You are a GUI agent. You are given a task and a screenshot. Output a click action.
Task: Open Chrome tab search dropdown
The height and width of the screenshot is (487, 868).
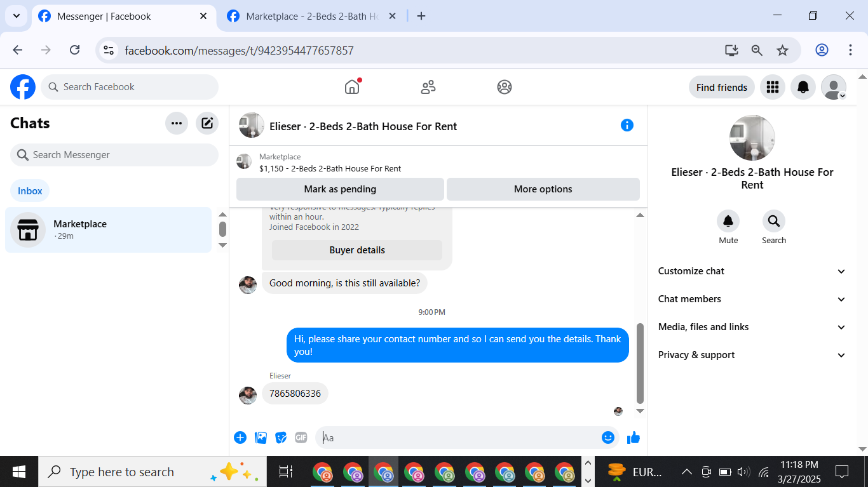(x=16, y=16)
